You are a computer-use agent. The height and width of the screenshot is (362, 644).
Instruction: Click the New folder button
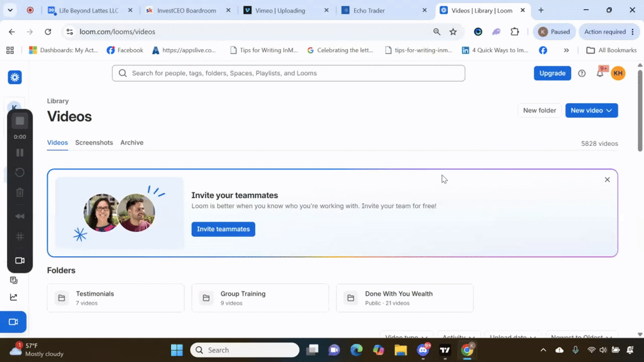pyautogui.click(x=539, y=111)
